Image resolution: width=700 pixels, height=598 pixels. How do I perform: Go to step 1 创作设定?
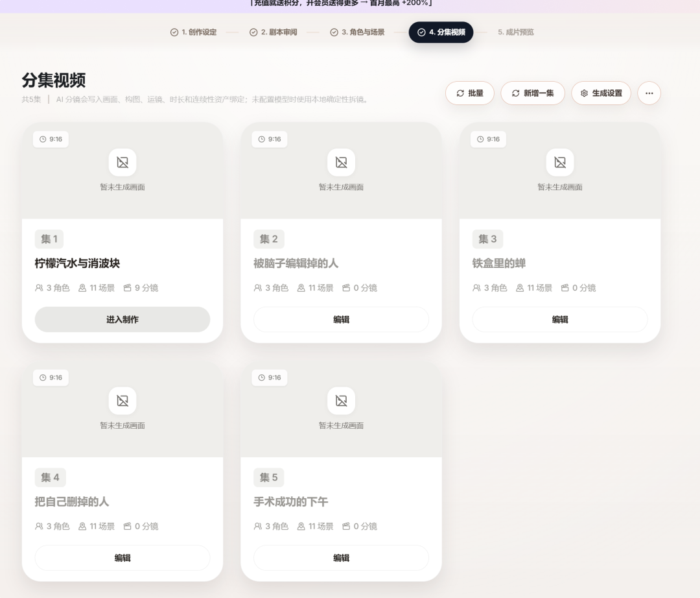point(193,32)
